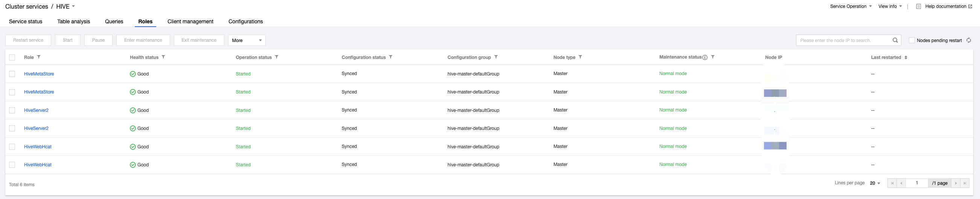Image resolution: width=980 pixels, height=199 pixels.
Task: Expand the Service Operation menu
Action: pos(851,6)
